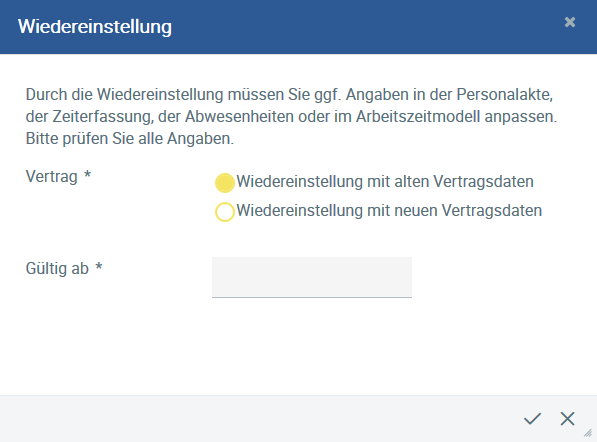Focus the 'Gültig ab' date input field
Image resolution: width=597 pixels, height=442 pixels.
312,277
